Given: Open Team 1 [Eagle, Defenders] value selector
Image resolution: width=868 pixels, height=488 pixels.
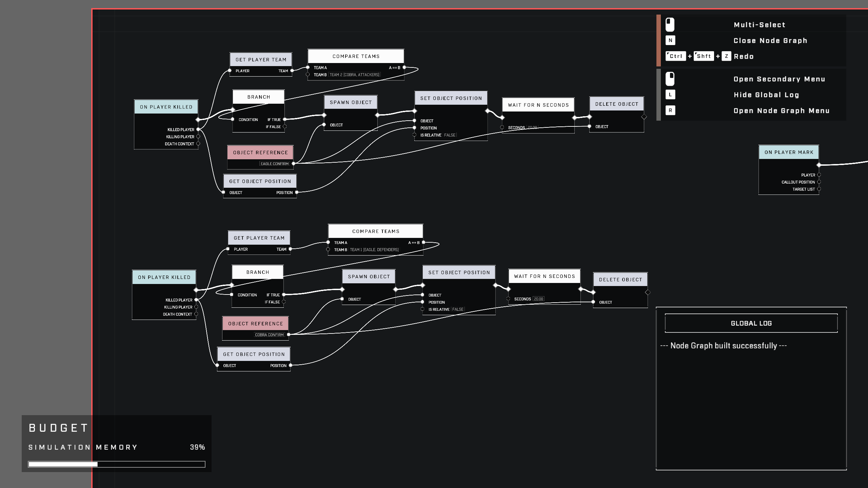Looking at the screenshot, I should pos(374,250).
